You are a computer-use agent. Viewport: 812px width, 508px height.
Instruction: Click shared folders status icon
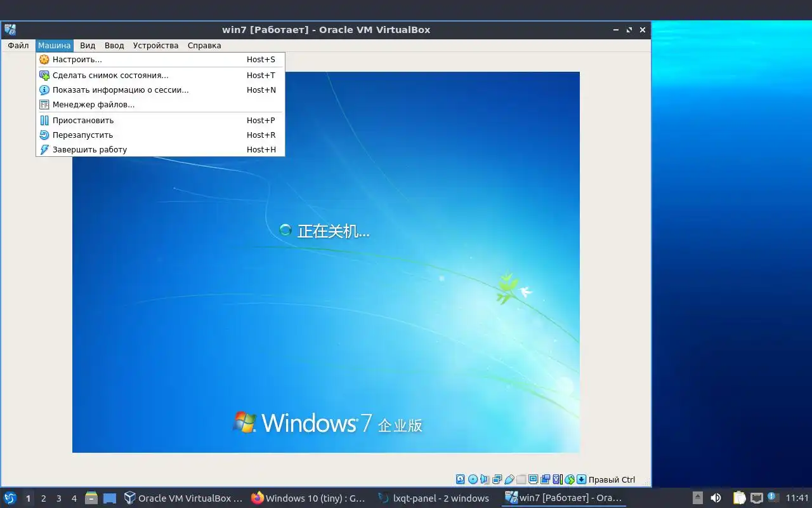click(x=521, y=479)
